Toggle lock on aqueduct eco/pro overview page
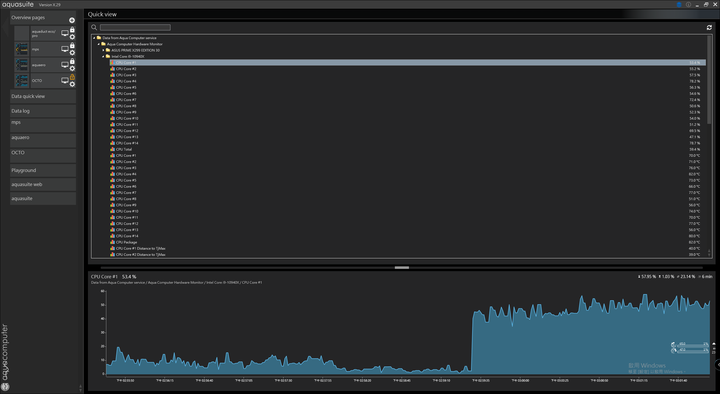Image resolution: width=720 pixels, height=394 pixels. [x=72, y=30]
